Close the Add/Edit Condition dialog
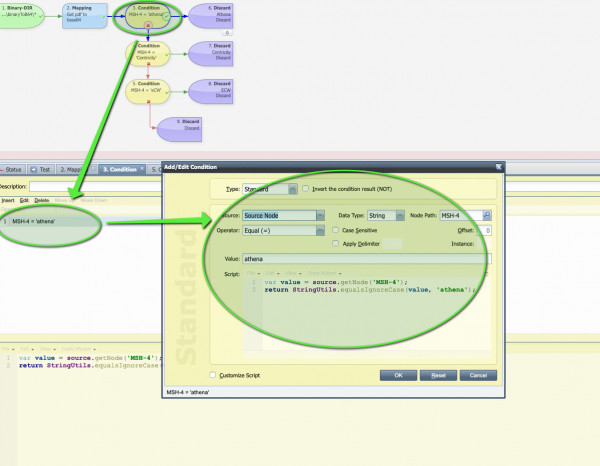 coord(499,167)
